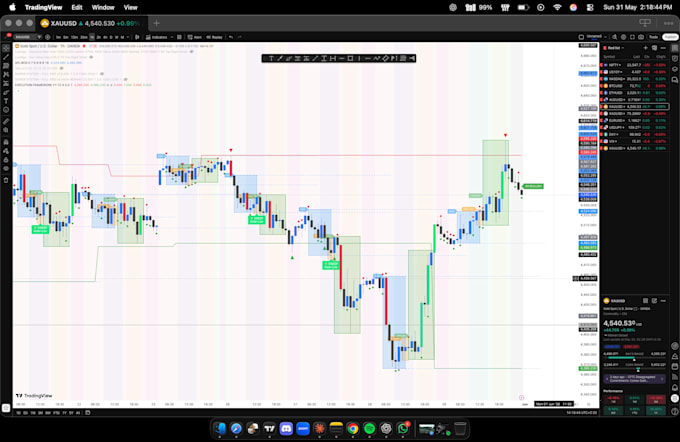Screen dimensions: 680x442
Task: Select the crosshair cursor tool
Action: (x=6, y=48)
